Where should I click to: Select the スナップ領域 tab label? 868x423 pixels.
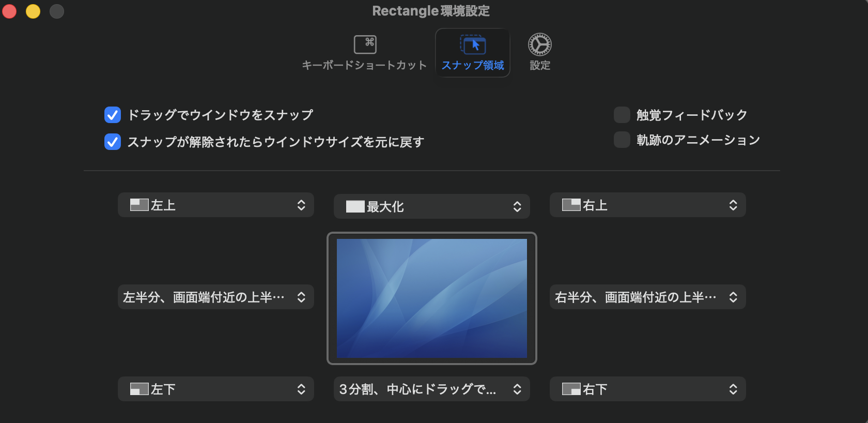pos(473,65)
